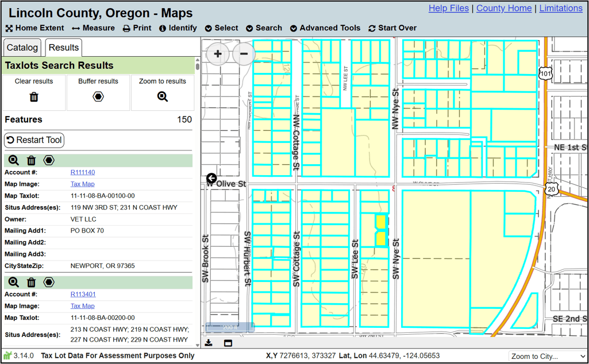This screenshot has width=589, height=364.
Task: Activate the Measure tool
Action: [93, 28]
